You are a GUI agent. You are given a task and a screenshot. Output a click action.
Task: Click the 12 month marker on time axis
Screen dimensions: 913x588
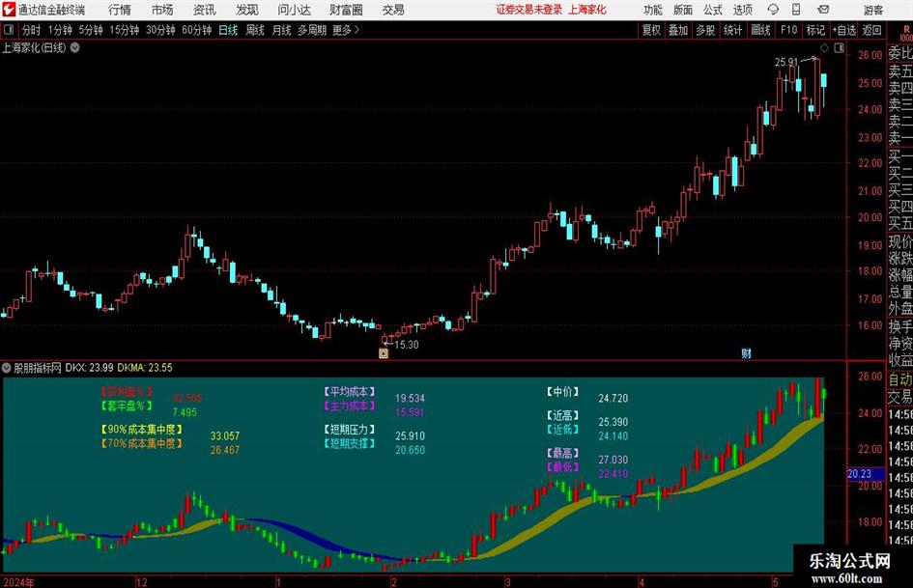(x=141, y=582)
